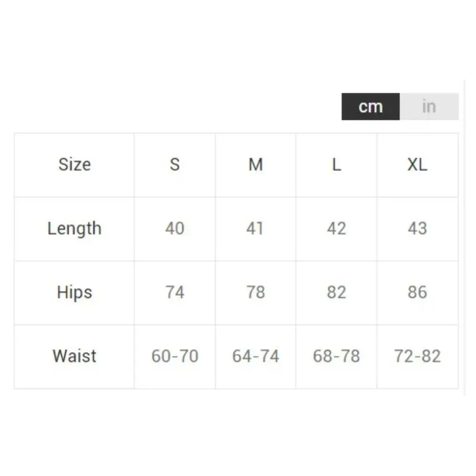Click the Waist row label
This screenshot has height=476, width=476.
[74, 357]
